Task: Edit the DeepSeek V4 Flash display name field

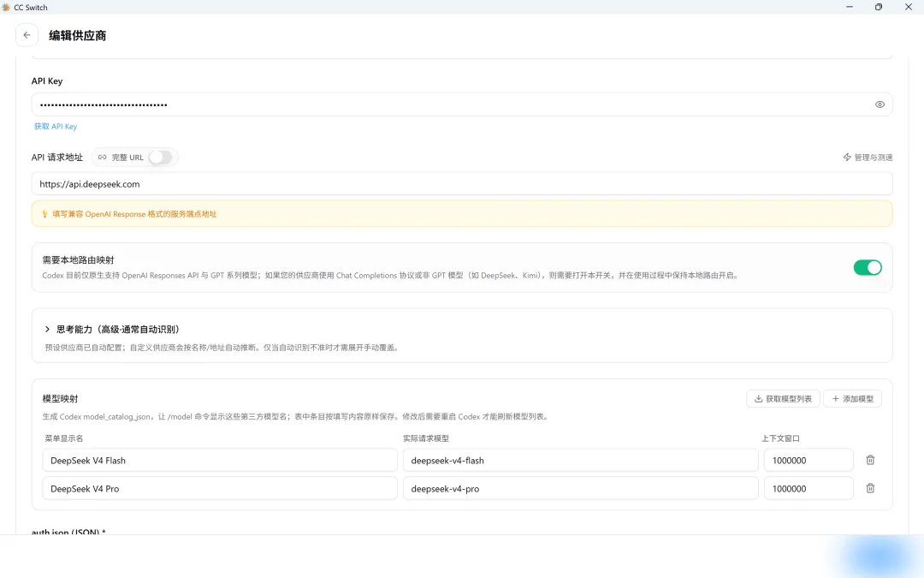Action: [220, 460]
